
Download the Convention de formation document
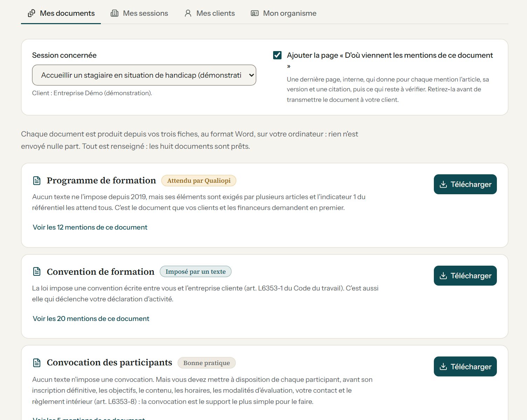coord(465,276)
